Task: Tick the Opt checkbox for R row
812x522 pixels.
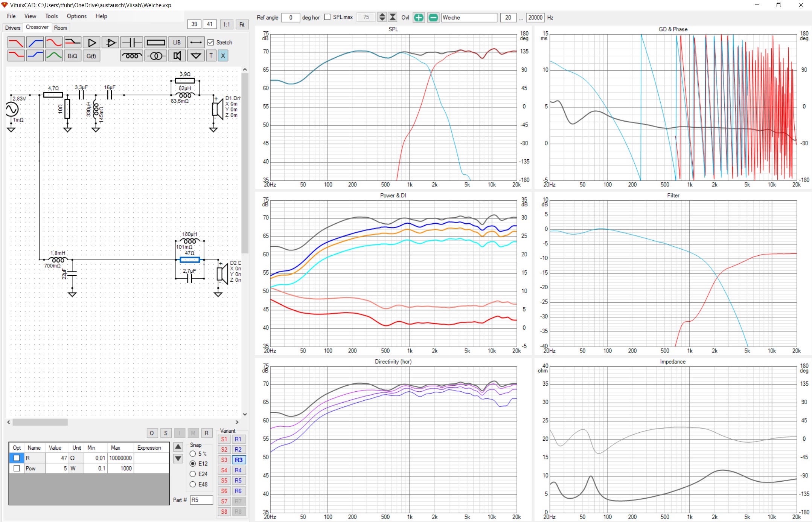Action: point(17,458)
